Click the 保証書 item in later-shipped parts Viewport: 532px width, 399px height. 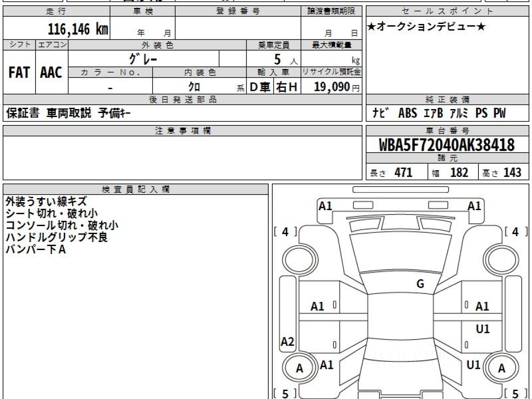pyautogui.click(x=23, y=113)
